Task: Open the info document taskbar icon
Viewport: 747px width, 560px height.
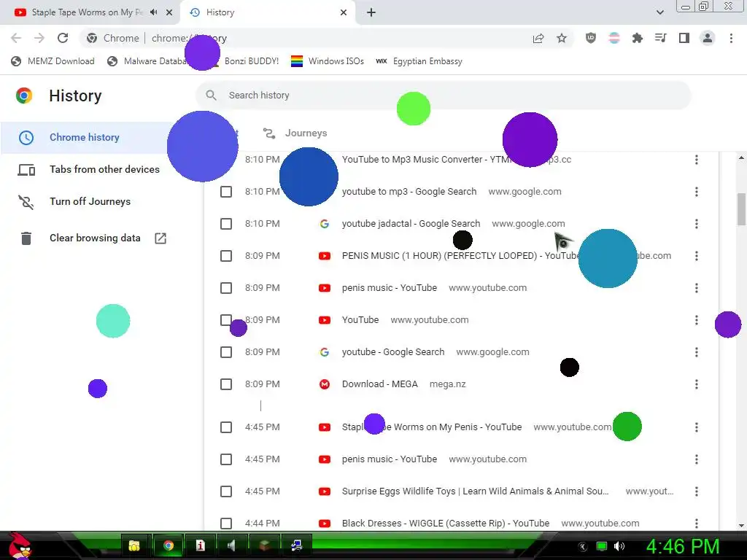Action: tap(201, 545)
